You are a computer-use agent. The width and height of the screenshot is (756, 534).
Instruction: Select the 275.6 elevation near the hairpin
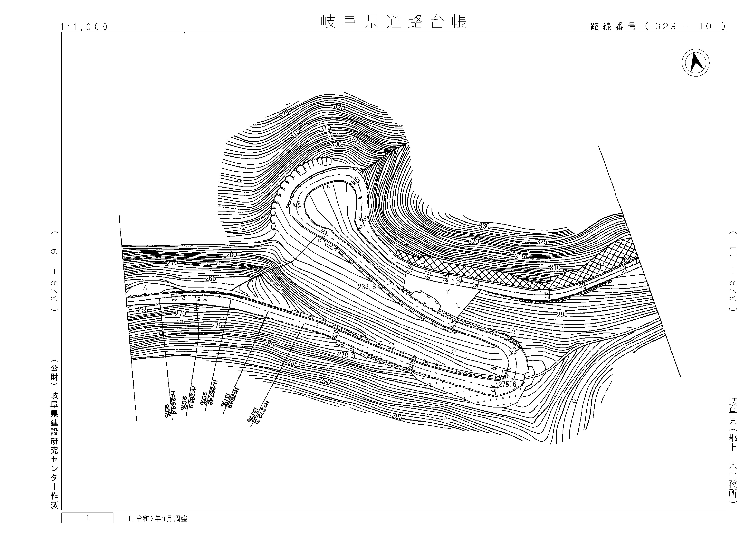coord(507,384)
